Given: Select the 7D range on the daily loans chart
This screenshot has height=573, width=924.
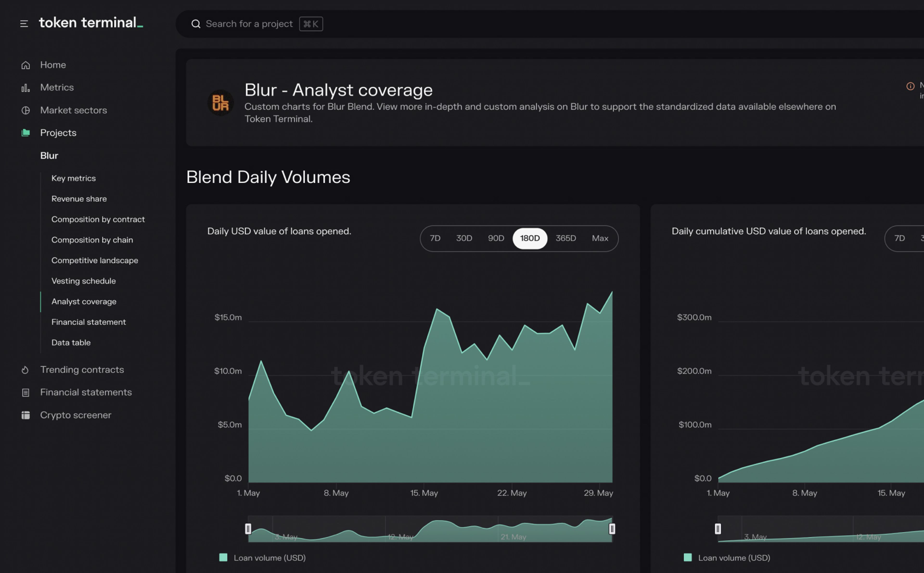Looking at the screenshot, I should (x=435, y=238).
